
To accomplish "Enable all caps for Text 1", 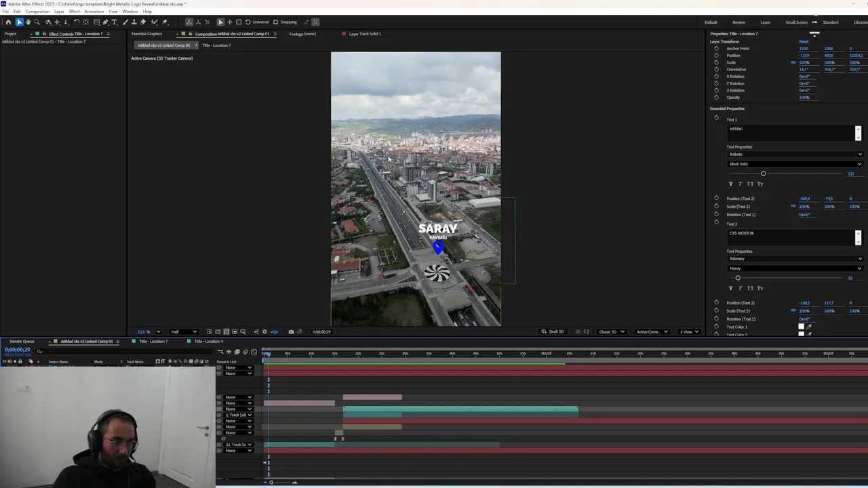I will pyautogui.click(x=750, y=184).
